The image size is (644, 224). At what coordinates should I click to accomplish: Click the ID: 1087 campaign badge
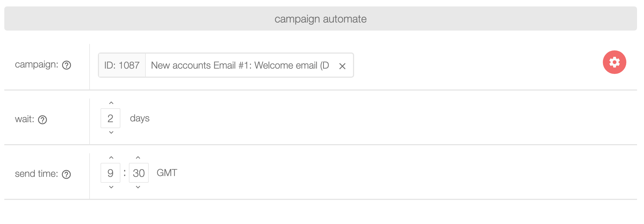[x=122, y=65]
